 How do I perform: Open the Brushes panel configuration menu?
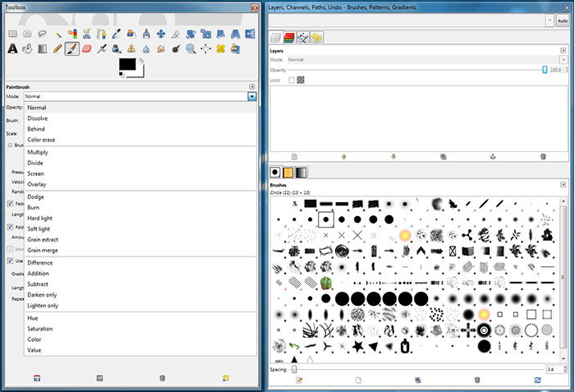563,184
